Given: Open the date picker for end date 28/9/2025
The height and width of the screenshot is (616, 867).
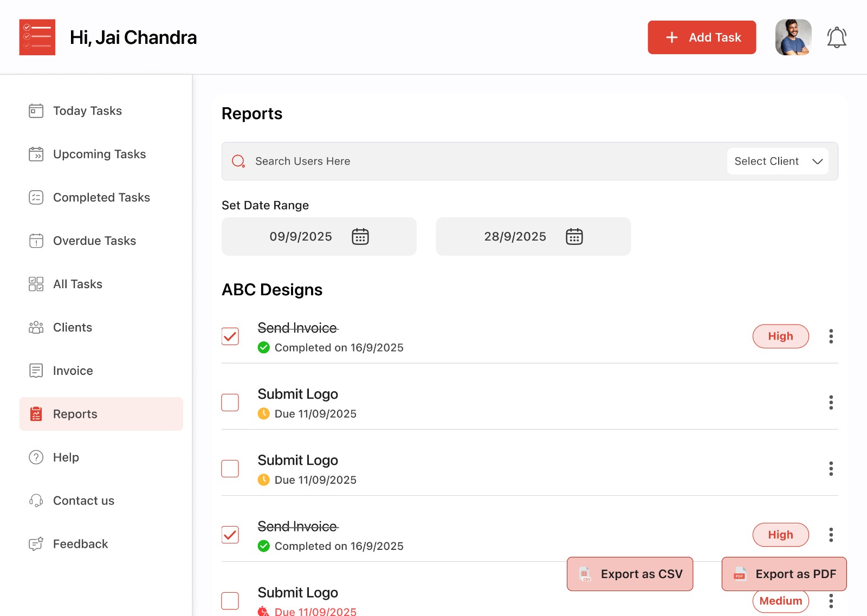Looking at the screenshot, I should (575, 236).
